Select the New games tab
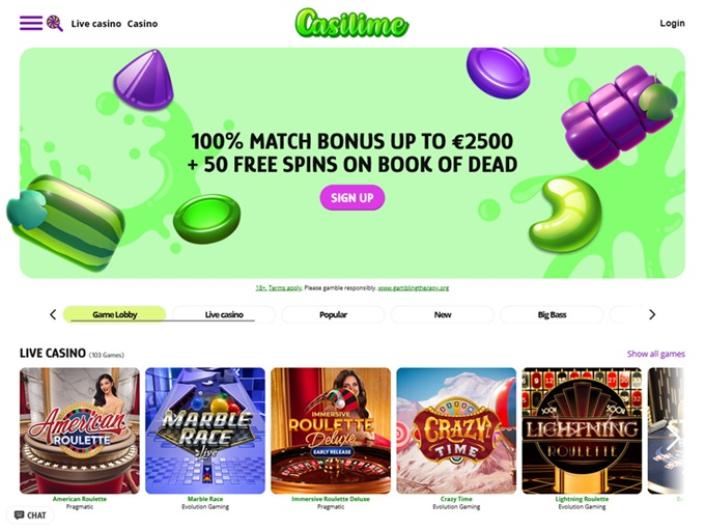Viewport: 705px width, 530px height. point(442,315)
